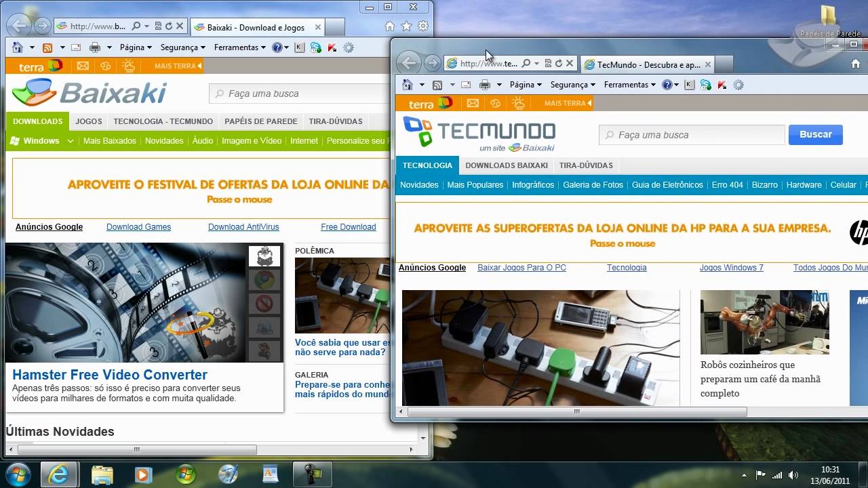This screenshot has width=868, height=488.
Task: Click the forward arrow in Baixaki window
Action: click(42, 26)
